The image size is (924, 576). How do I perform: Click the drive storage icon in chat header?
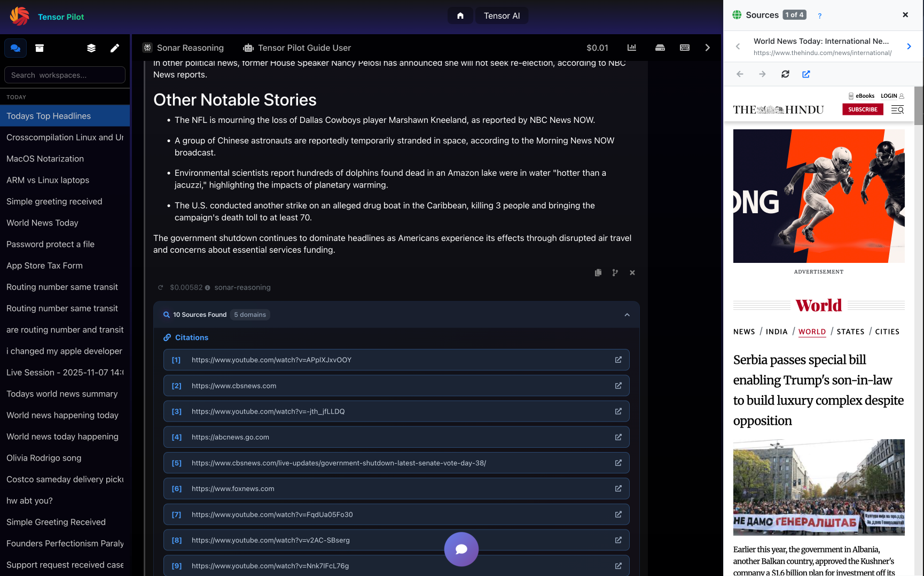click(x=660, y=48)
